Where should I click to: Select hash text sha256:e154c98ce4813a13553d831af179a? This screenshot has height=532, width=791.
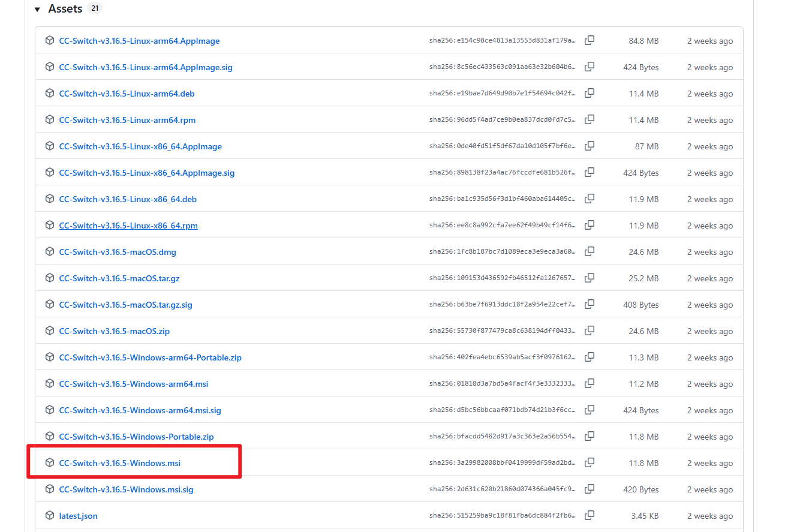coord(503,41)
